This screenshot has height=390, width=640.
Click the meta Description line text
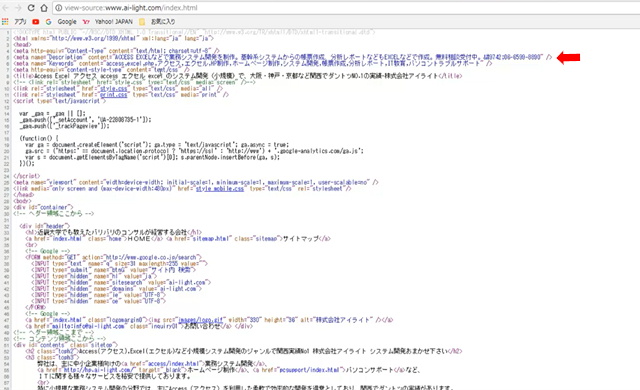[283, 57]
